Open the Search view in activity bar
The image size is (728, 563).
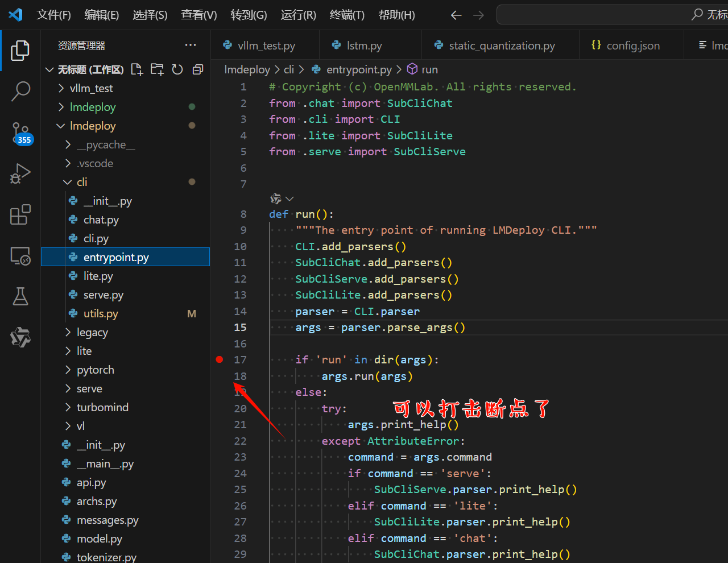pos(20,91)
